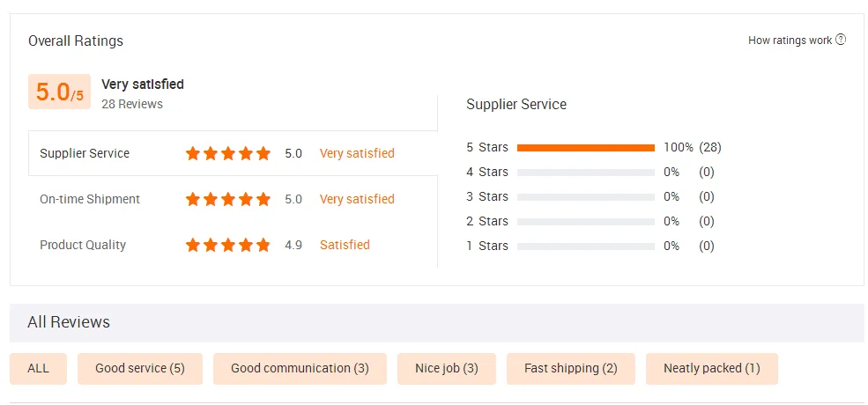Click the 4 Stars progress bar
This screenshot has width=868, height=405.
click(x=586, y=173)
